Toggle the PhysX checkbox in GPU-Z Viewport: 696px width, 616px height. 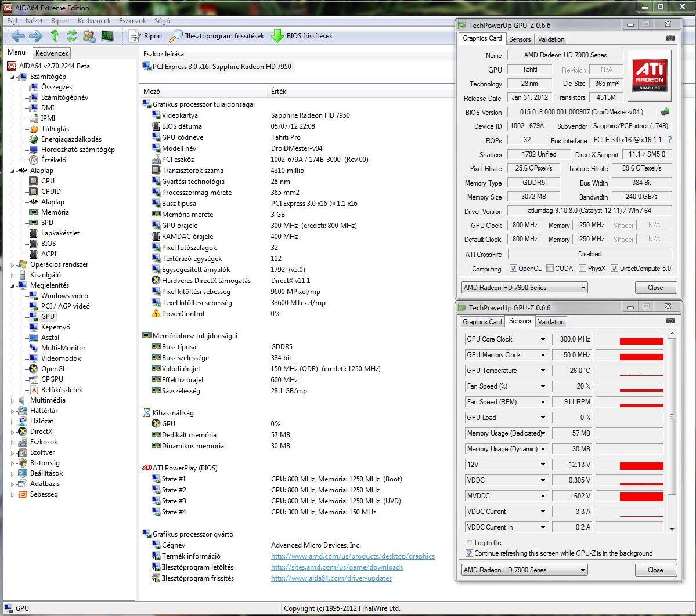[x=582, y=269]
